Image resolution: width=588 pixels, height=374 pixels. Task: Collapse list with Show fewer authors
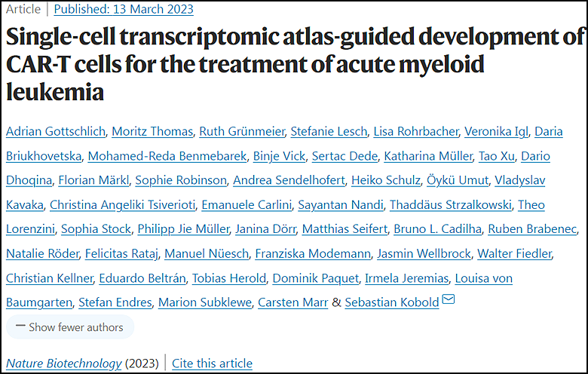pyautogui.click(x=70, y=327)
